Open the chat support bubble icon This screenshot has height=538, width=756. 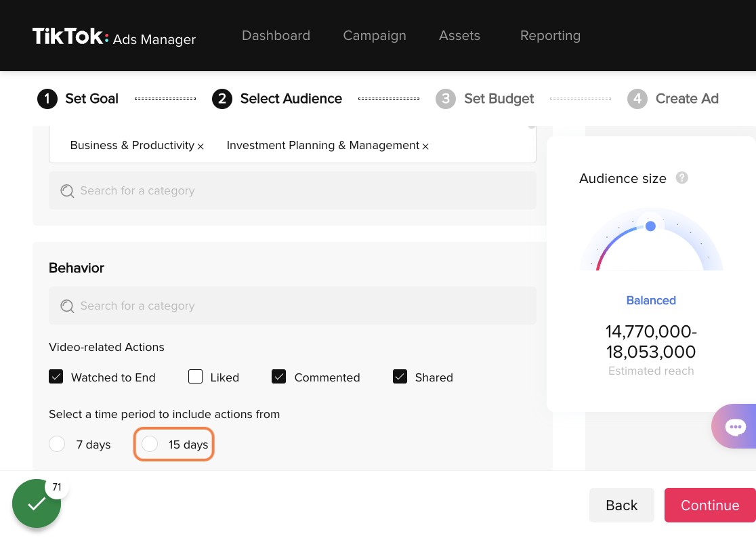point(735,427)
